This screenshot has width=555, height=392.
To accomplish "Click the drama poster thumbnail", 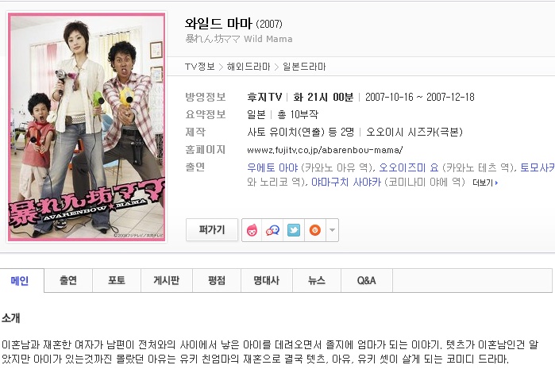I will [87, 127].
